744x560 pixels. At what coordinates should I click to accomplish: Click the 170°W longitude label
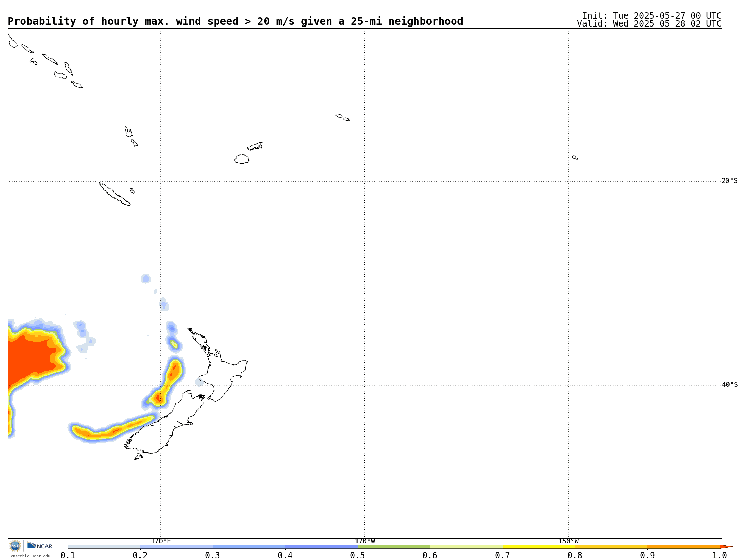coord(365,541)
